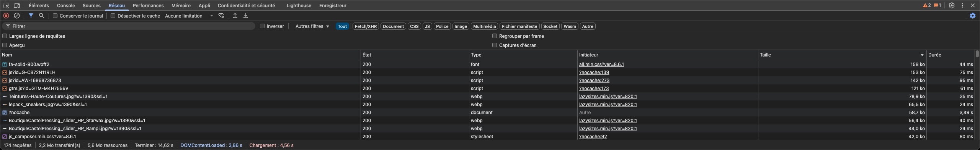Click document icon beside ?nocache
The width and height of the screenshot is (980, 150).
(5, 113)
